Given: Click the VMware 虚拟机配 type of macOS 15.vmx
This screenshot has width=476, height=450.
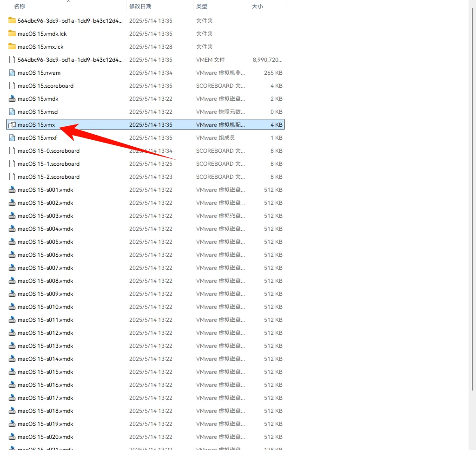Looking at the screenshot, I should click(x=220, y=124).
